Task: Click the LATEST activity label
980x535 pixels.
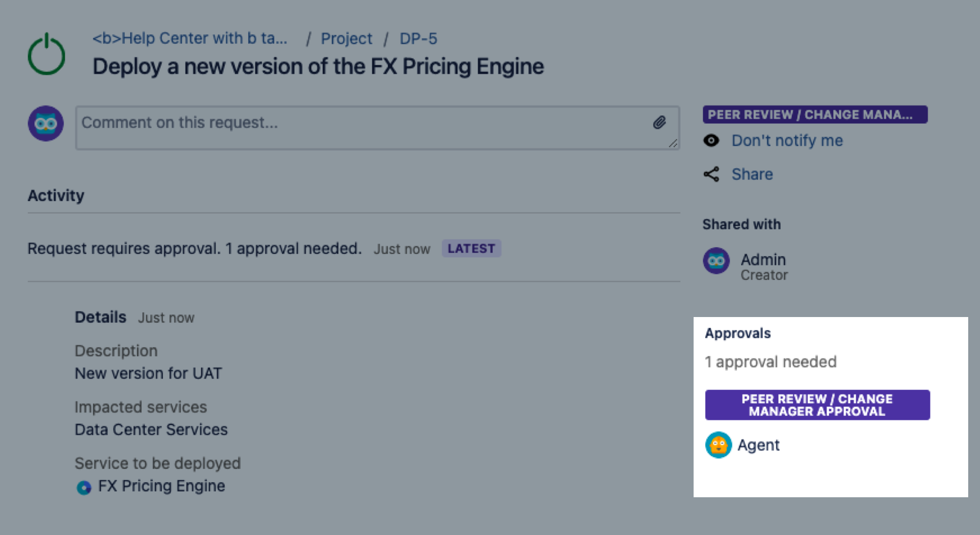Action: coord(471,249)
